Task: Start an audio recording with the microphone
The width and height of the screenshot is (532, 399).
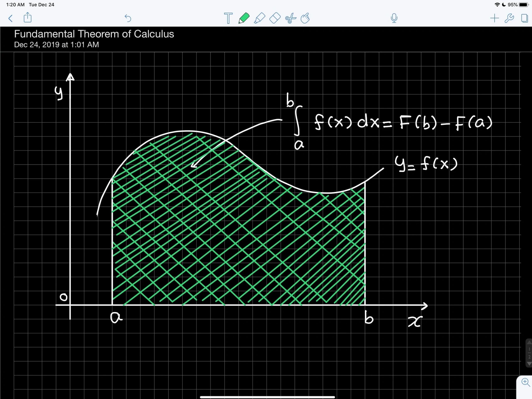Action: (394, 18)
